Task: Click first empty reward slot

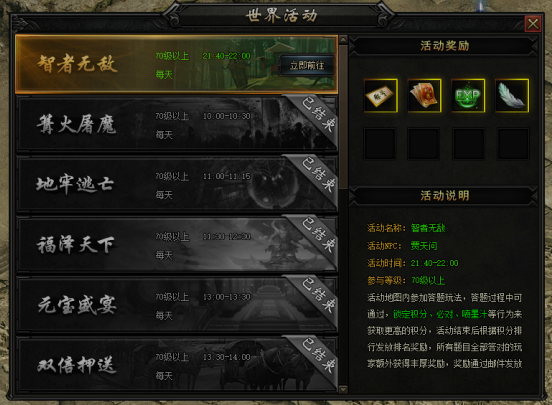Action: (380, 144)
